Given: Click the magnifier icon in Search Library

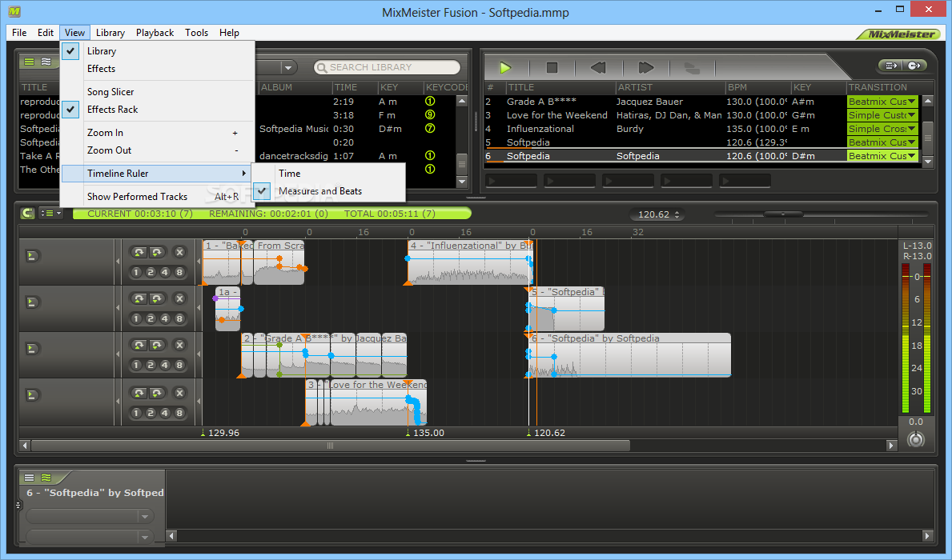Looking at the screenshot, I should 321,67.
